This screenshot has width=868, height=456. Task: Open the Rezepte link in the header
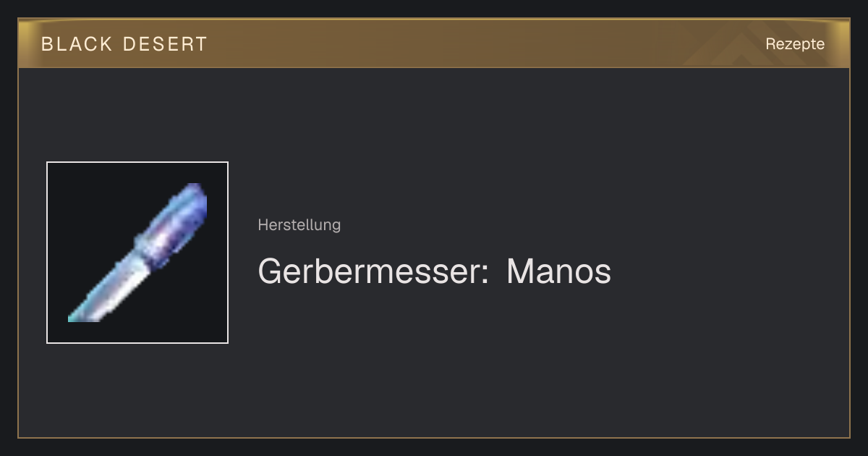tap(795, 44)
